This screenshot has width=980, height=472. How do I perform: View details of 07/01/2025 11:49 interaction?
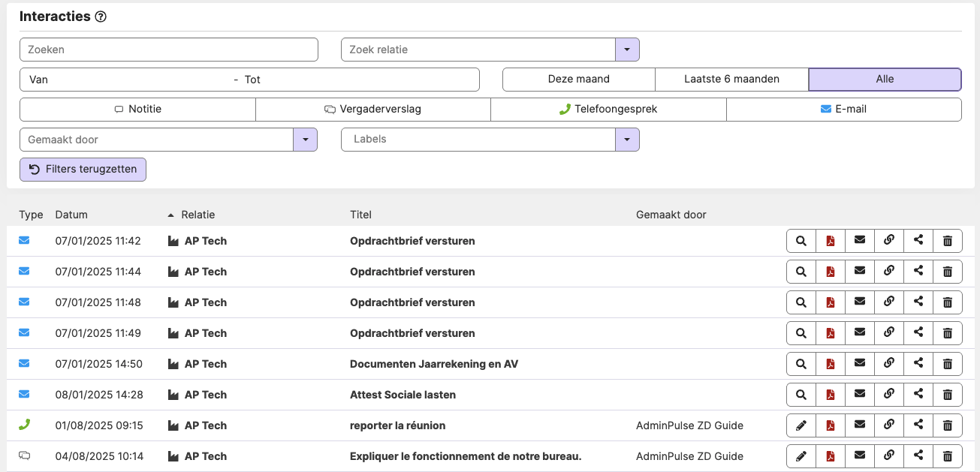coord(801,333)
